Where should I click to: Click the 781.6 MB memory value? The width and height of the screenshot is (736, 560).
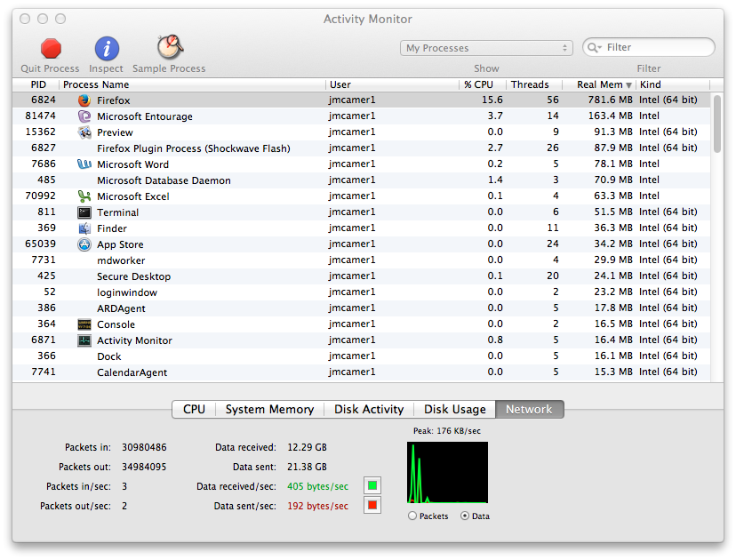(610, 100)
